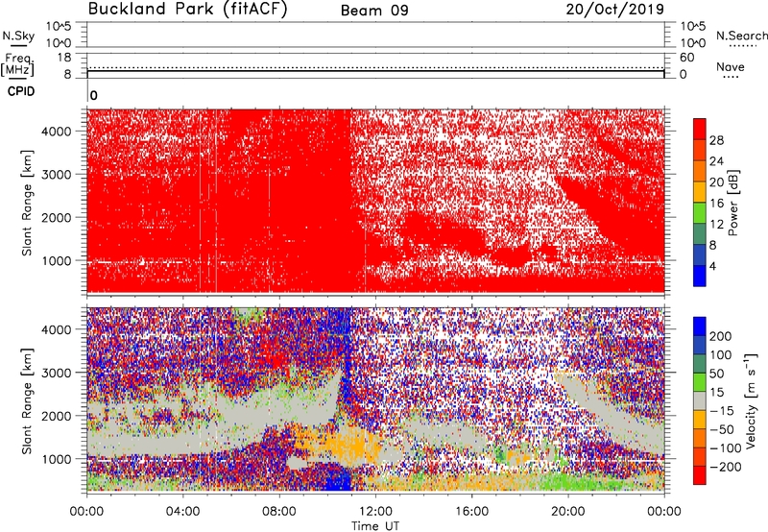Select the Freq. [MHz] axis label
768x532 pixels.
(17, 64)
